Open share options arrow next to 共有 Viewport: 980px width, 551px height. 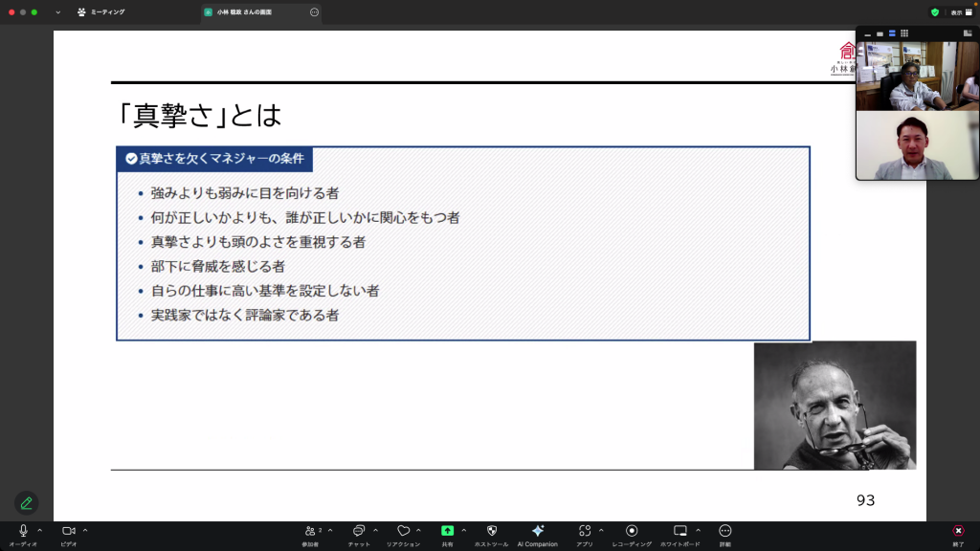[x=464, y=530]
